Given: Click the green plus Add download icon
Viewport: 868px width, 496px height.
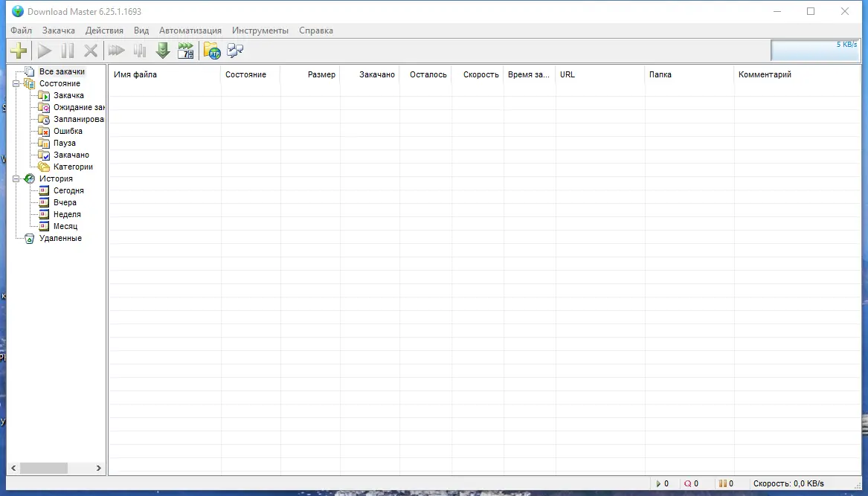Looking at the screenshot, I should coord(19,51).
